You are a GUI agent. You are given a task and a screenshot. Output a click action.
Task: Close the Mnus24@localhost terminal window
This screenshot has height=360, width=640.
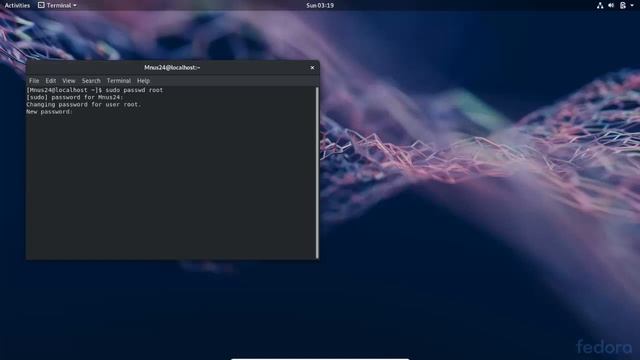[312, 68]
